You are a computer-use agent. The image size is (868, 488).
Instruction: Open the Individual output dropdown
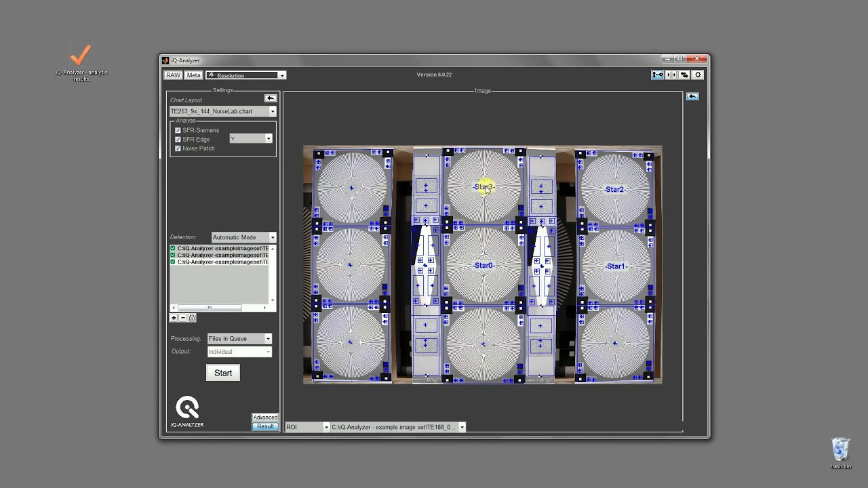point(239,352)
